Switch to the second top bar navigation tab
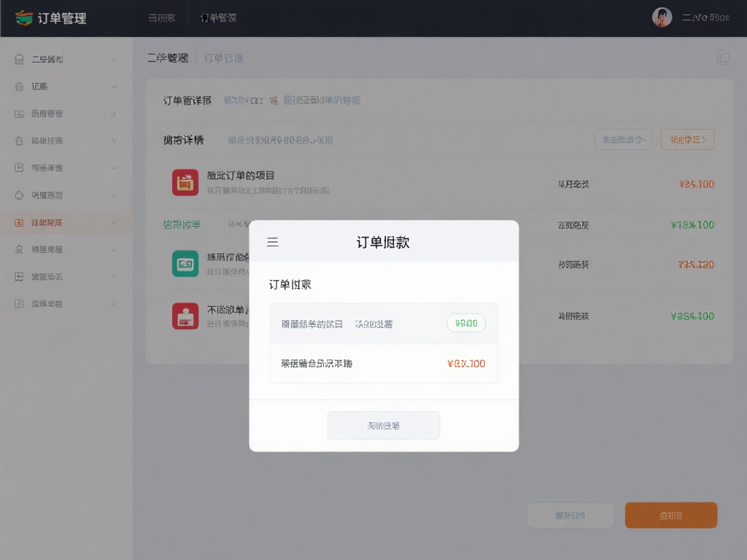747x560 pixels. [218, 17]
